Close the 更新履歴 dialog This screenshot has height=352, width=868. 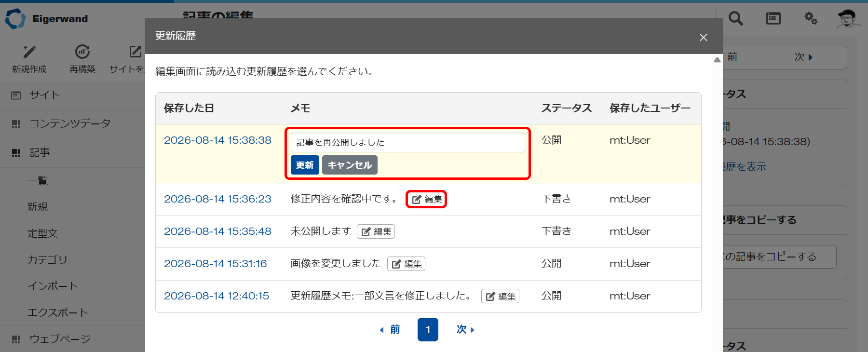(704, 37)
